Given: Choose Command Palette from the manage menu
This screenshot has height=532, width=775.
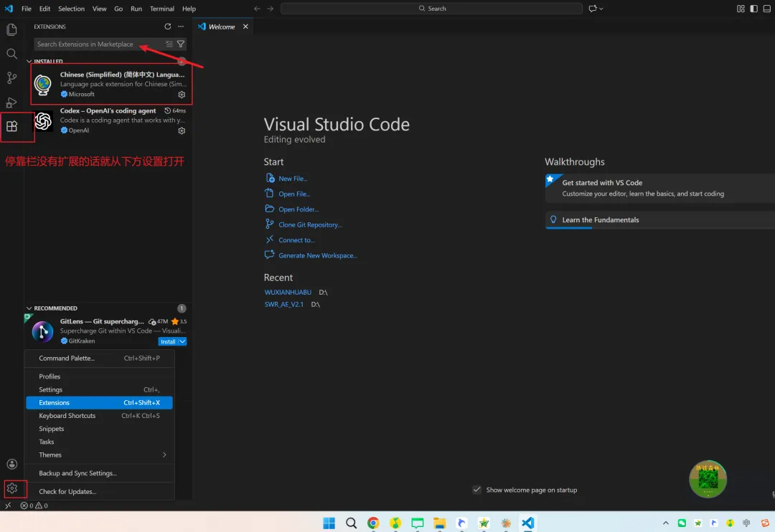Looking at the screenshot, I should [99, 358].
